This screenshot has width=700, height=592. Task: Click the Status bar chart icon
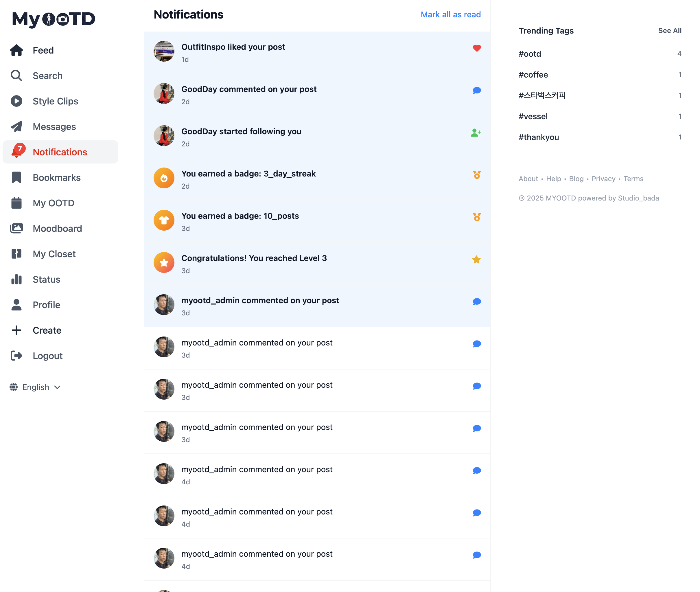pos(16,279)
